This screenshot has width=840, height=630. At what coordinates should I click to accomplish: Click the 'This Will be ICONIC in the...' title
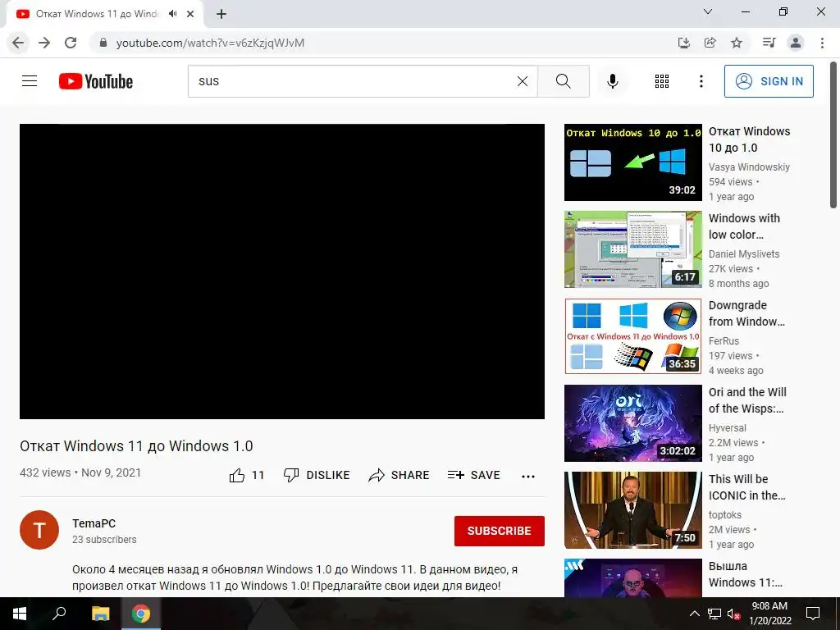(x=746, y=487)
